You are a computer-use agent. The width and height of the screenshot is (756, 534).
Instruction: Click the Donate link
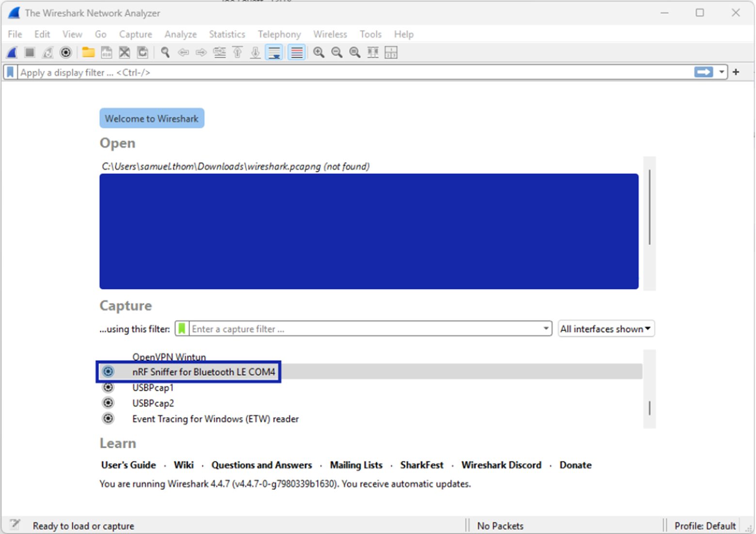point(576,465)
